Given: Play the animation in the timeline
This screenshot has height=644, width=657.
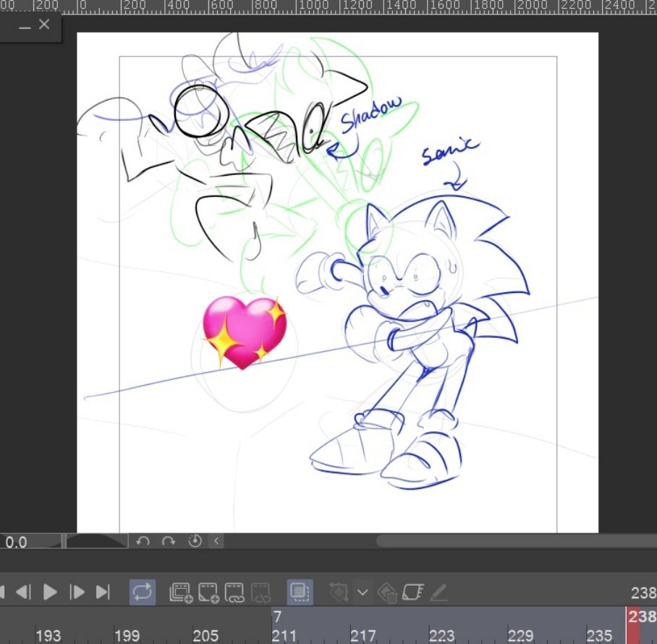Looking at the screenshot, I should (50, 592).
